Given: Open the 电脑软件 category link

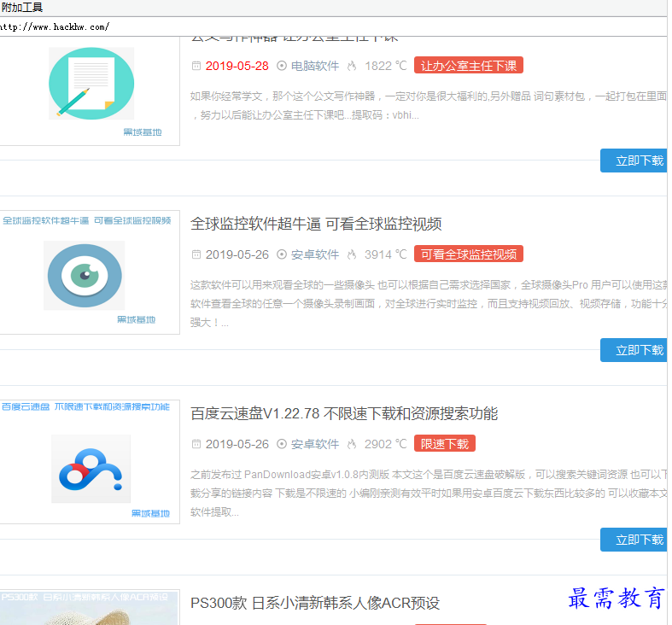Looking at the screenshot, I should [315, 66].
